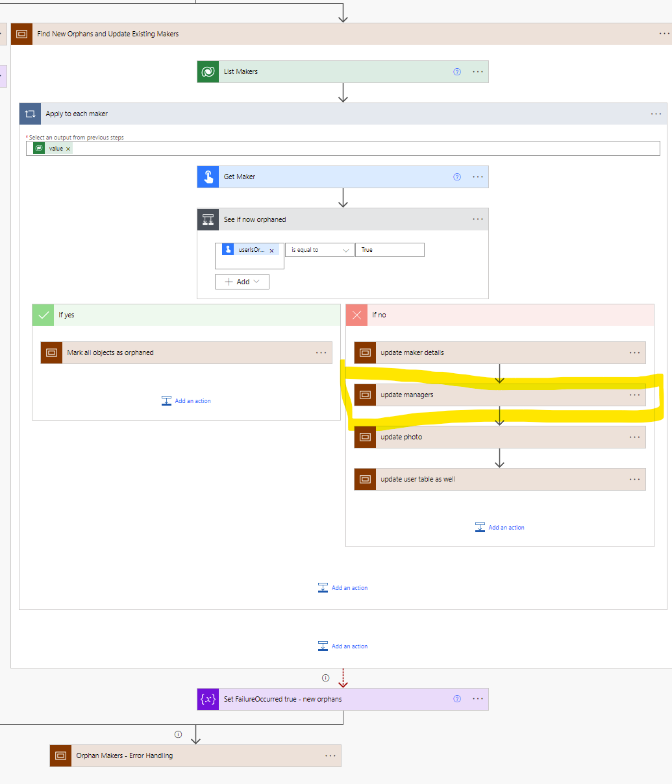
Task: Click the condition icon on See if now orphaned
Action: point(207,219)
